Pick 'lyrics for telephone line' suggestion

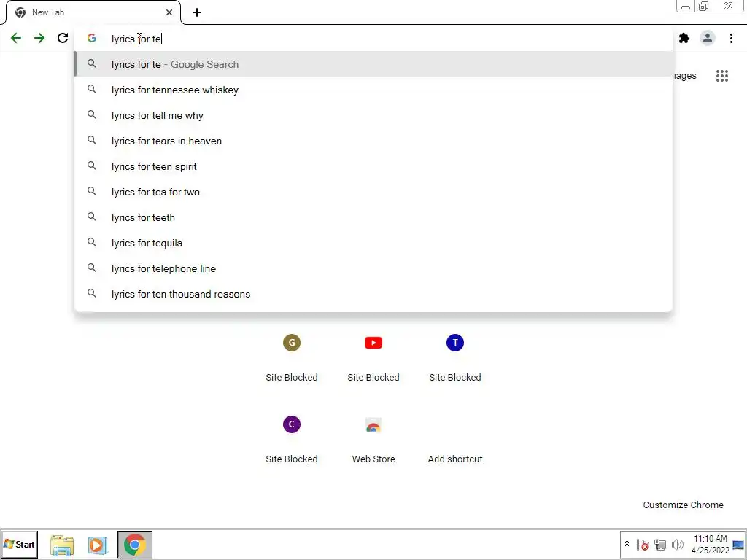click(x=373, y=268)
